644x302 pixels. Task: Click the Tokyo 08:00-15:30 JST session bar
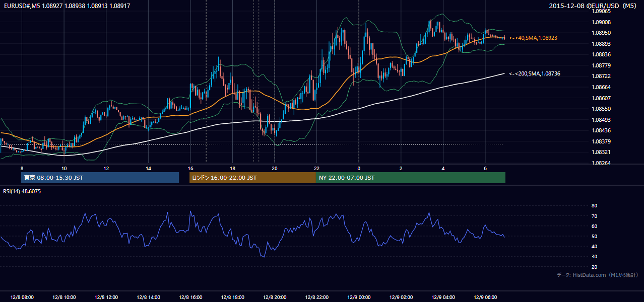[100, 178]
